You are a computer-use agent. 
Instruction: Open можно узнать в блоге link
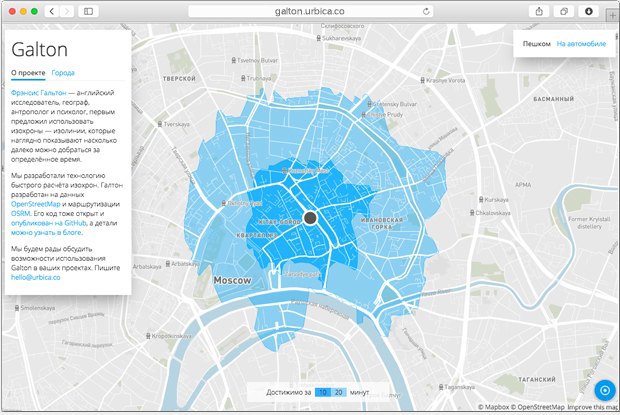(47, 232)
